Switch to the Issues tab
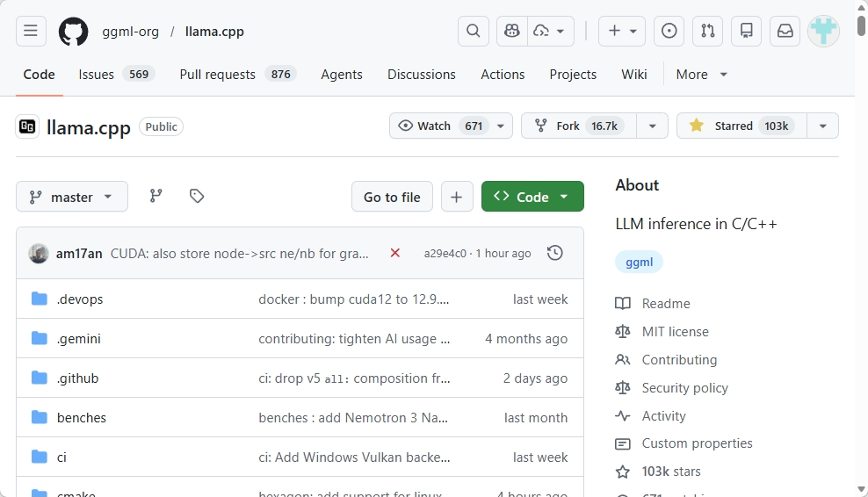 point(117,74)
